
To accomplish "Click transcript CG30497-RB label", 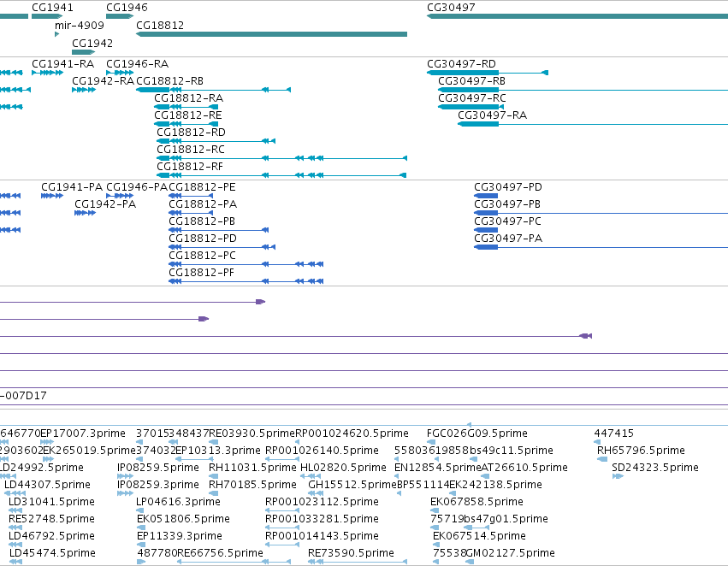I will pyautogui.click(x=471, y=80).
